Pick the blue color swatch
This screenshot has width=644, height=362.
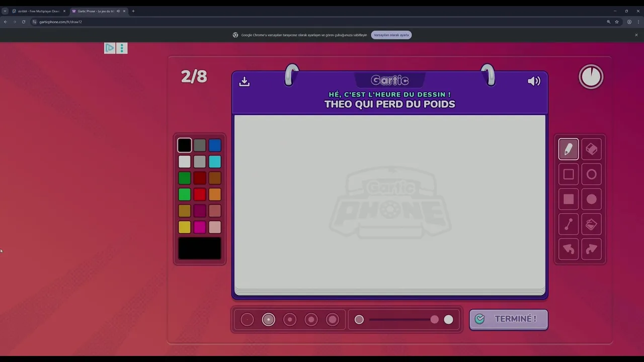[x=215, y=145]
